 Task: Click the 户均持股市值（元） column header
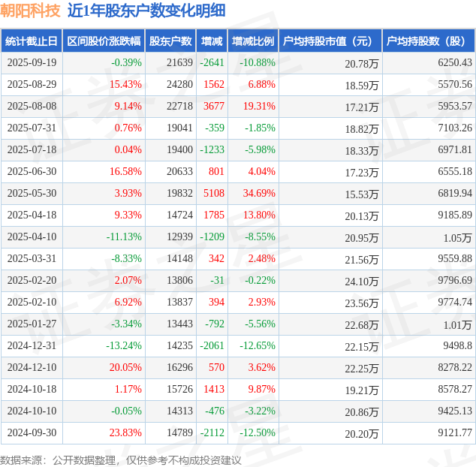[330, 41]
